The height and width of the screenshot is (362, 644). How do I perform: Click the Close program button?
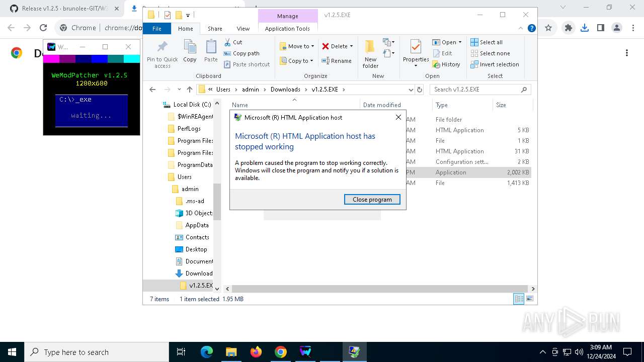click(x=372, y=199)
